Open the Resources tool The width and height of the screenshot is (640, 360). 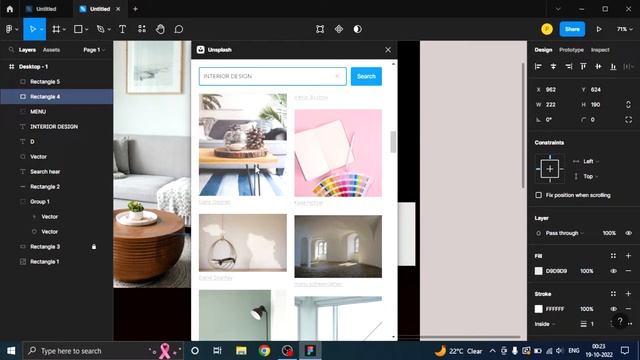click(x=142, y=29)
